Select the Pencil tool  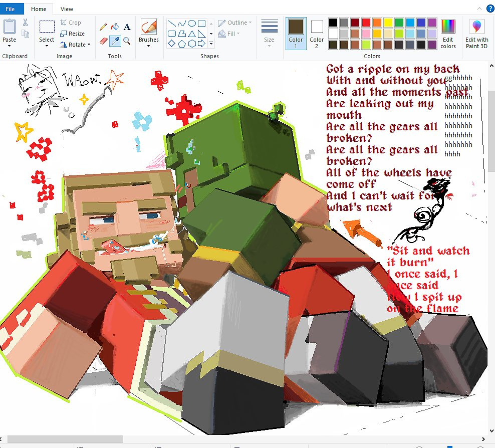(x=103, y=27)
